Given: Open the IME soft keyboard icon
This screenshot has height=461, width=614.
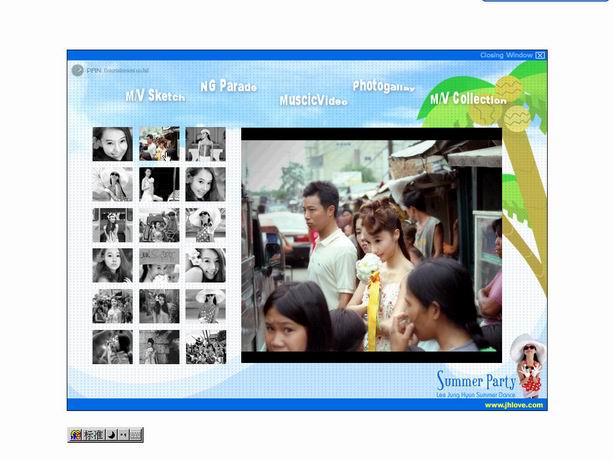Looking at the screenshot, I should (x=135, y=435).
